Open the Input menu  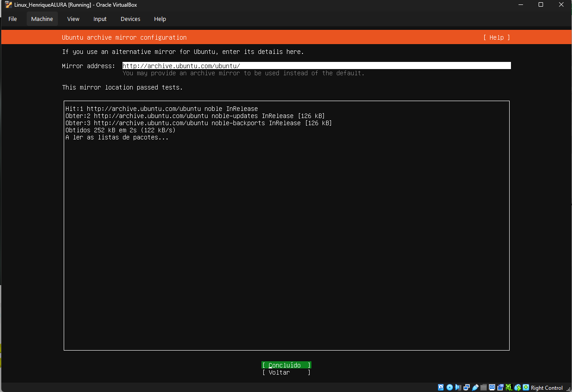(100, 19)
